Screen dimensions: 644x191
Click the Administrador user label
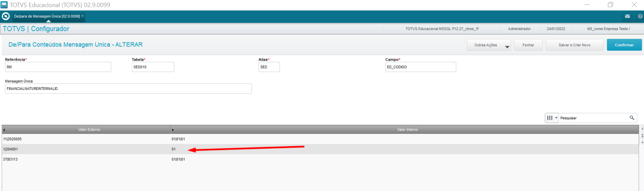[x=519, y=29]
